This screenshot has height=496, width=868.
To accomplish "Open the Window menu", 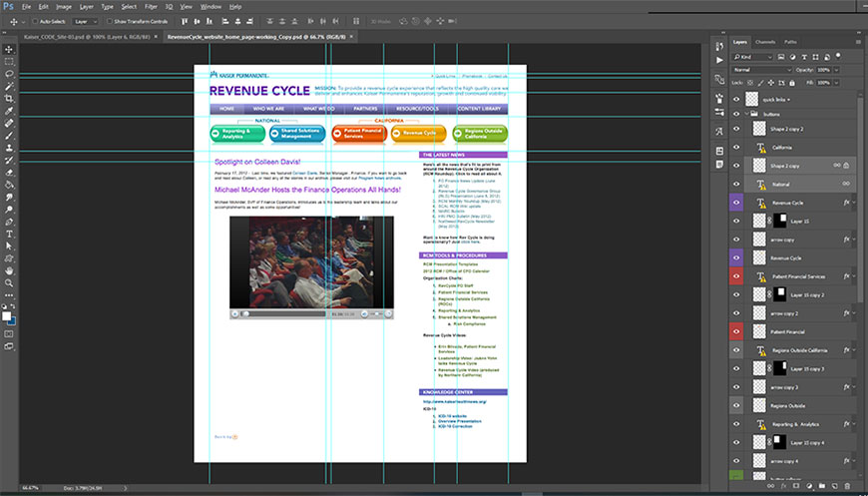I will click(211, 7).
